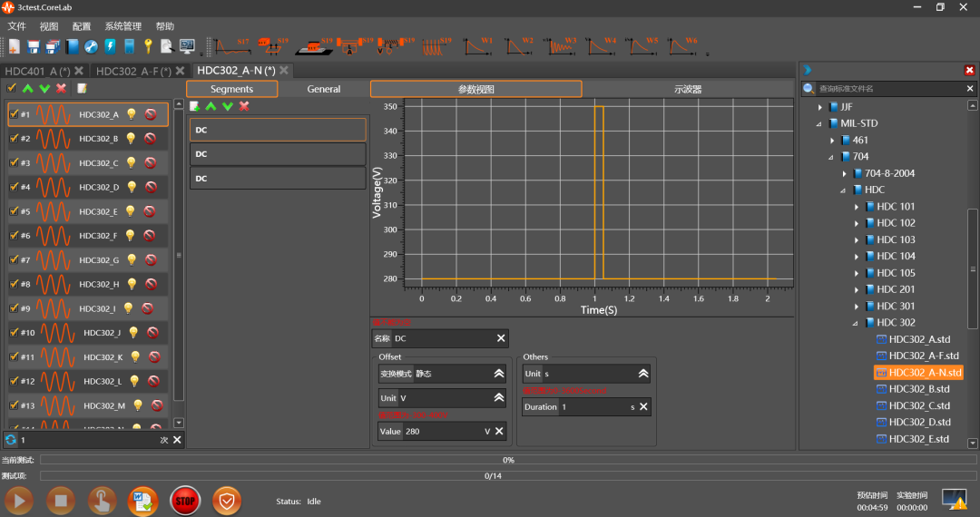
Task: Open the 变换模式 dropdown
Action: (498, 373)
